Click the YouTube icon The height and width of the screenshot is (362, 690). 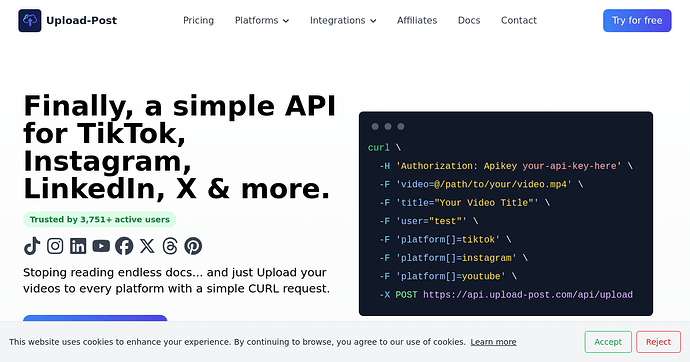101,246
